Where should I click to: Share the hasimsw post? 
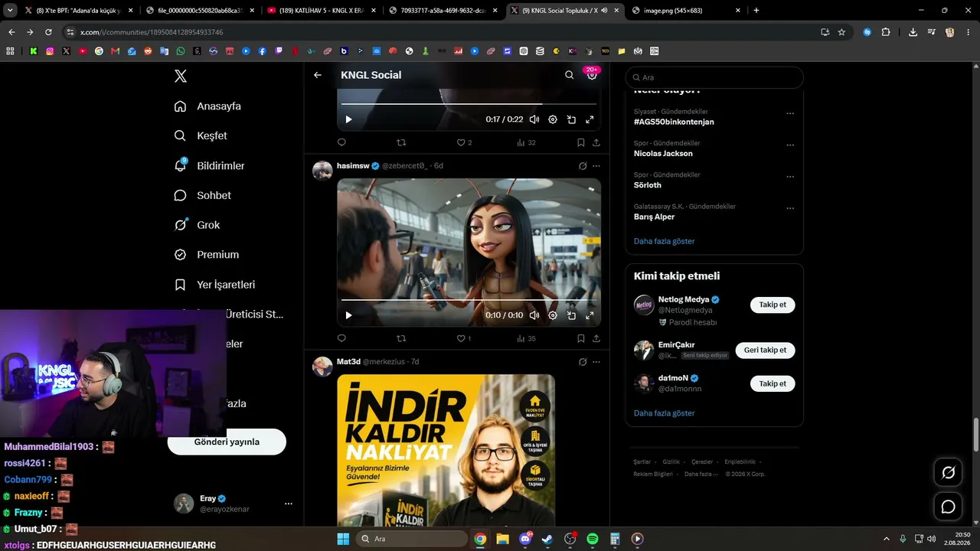596,338
